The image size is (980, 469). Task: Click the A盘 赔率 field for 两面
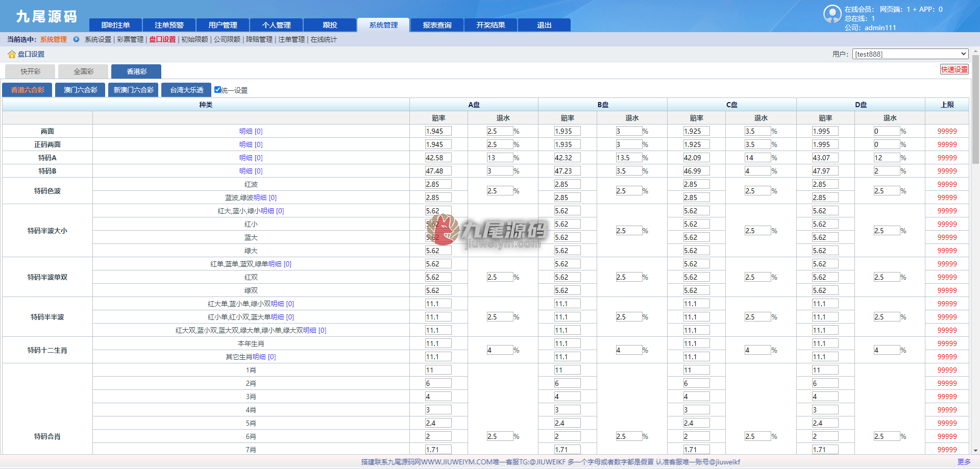tap(438, 131)
